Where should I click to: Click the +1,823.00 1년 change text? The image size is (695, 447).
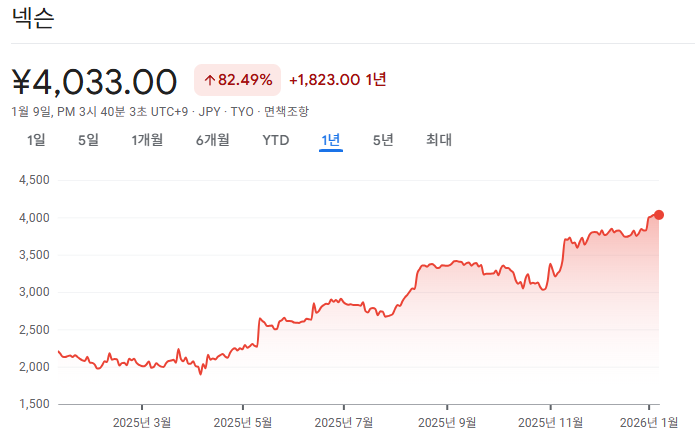337,80
